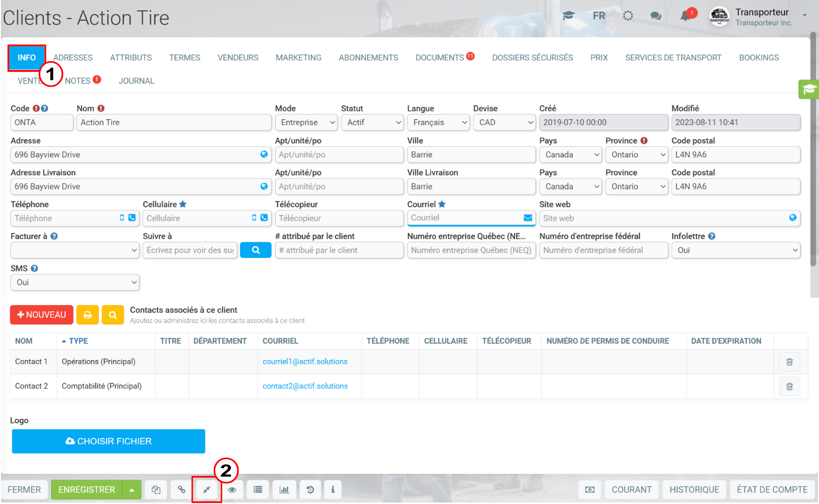Print the contacts list with orange printer button
The height and width of the screenshot is (504, 819).
(x=88, y=315)
